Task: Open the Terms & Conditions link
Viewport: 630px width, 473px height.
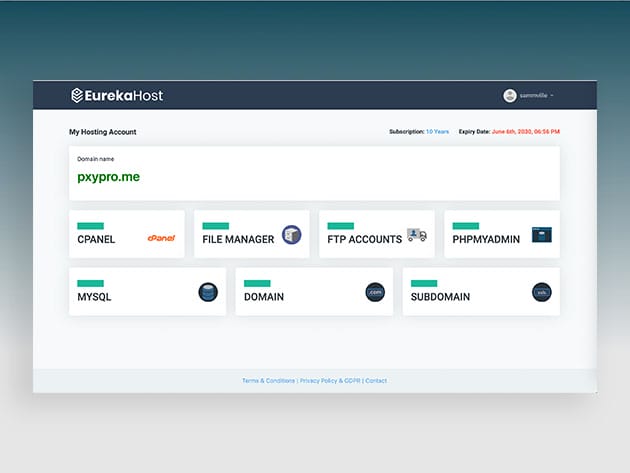Action: 268,381
